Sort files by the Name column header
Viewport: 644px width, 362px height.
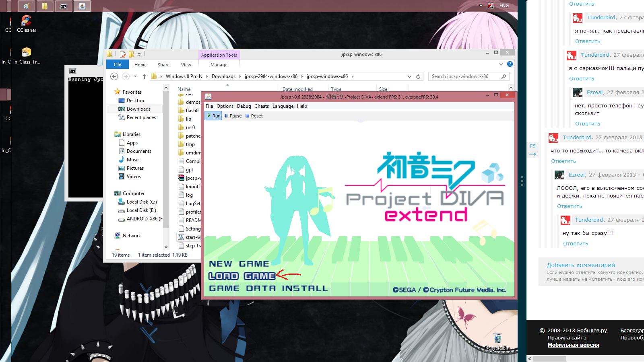[x=184, y=89]
